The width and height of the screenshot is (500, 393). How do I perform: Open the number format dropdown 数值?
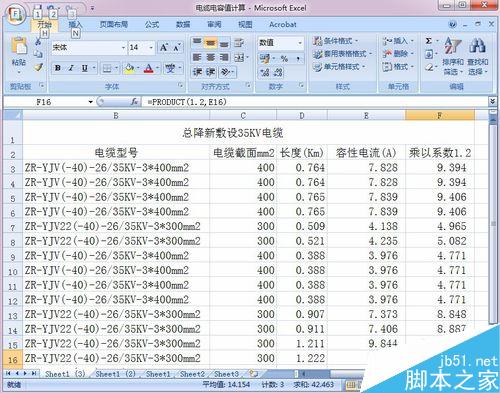click(300, 43)
